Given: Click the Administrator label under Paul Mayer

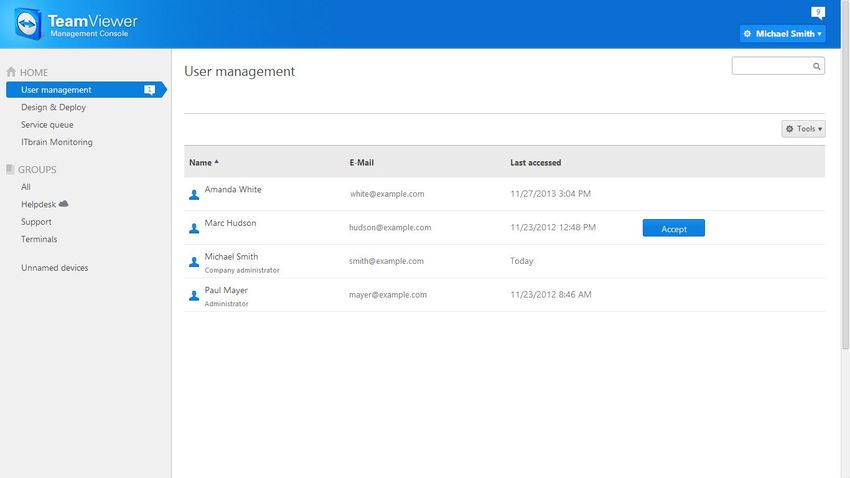Looking at the screenshot, I should pos(226,304).
